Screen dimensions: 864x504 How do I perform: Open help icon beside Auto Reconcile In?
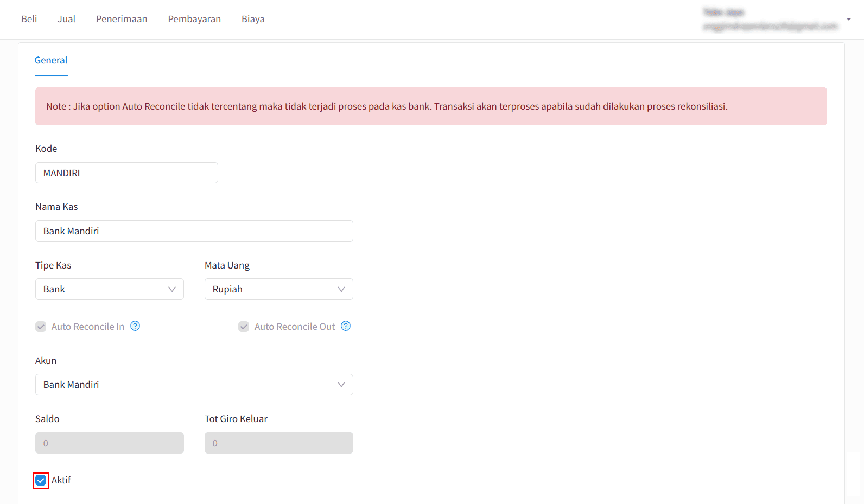pyautogui.click(x=135, y=326)
